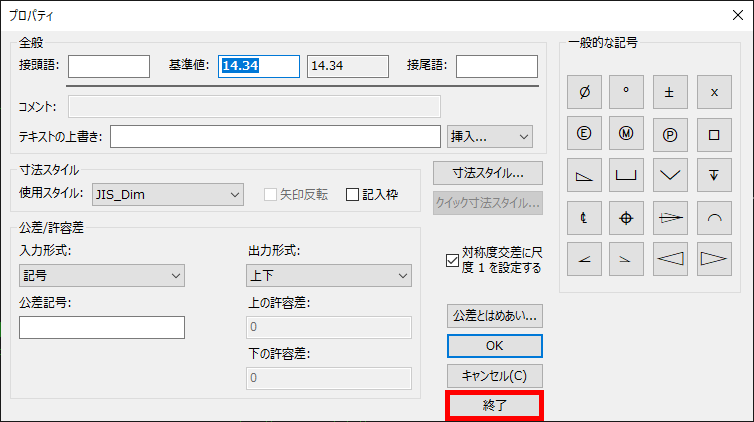Insert the square symbol
Image resolution: width=754 pixels, height=422 pixels.
pos(714,133)
